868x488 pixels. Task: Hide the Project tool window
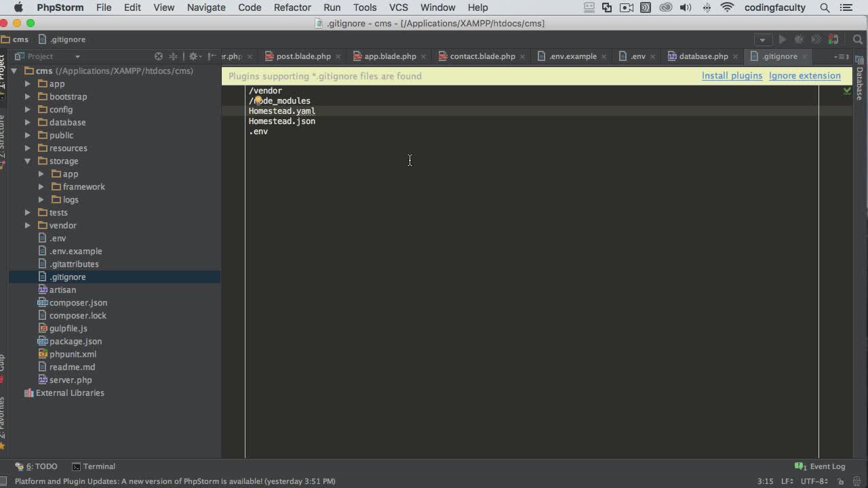[212, 56]
